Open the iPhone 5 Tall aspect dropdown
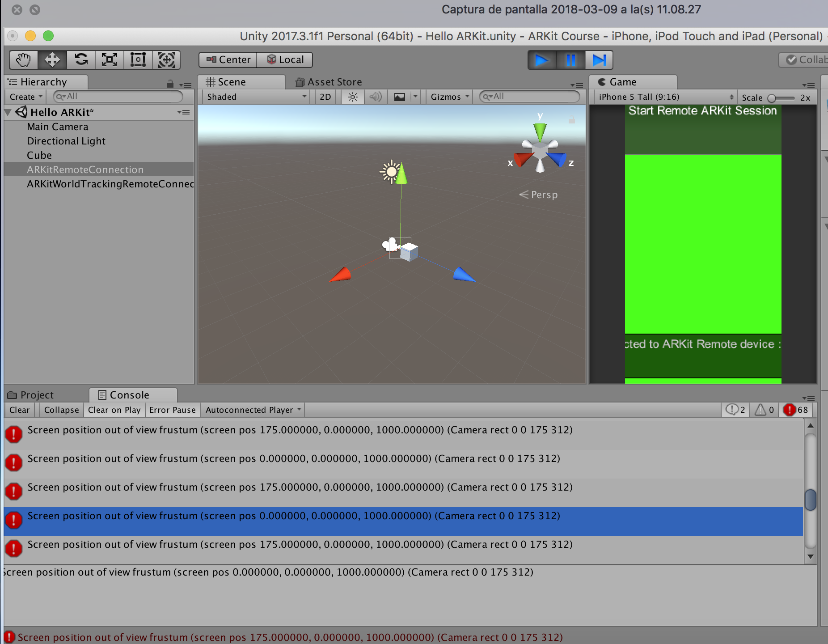 666,97
